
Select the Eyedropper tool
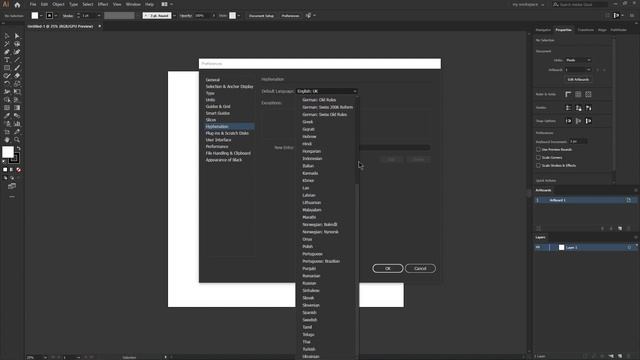(x=7, y=116)
